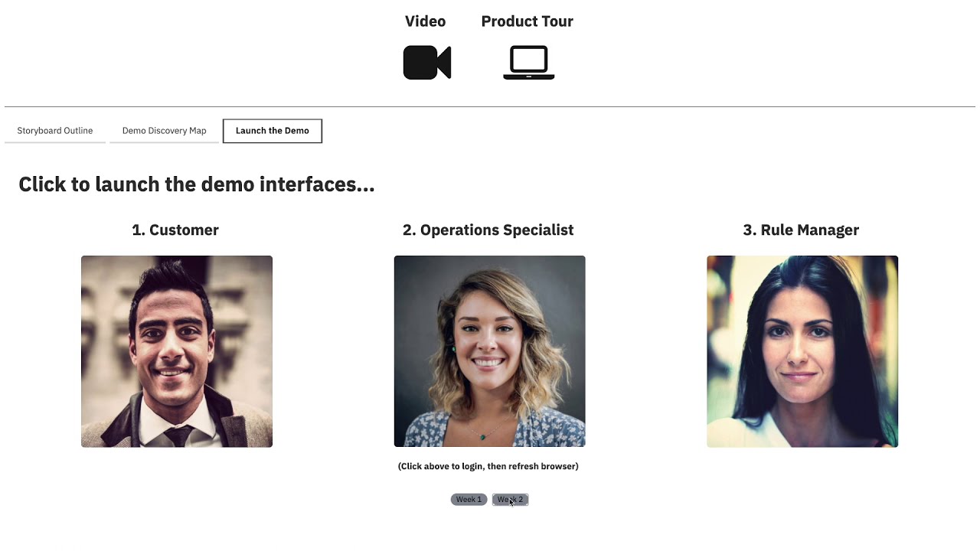Switch to the Storyboard Outline tab
The width and height of the screenshot is (980, 551).
pos(55,131)
